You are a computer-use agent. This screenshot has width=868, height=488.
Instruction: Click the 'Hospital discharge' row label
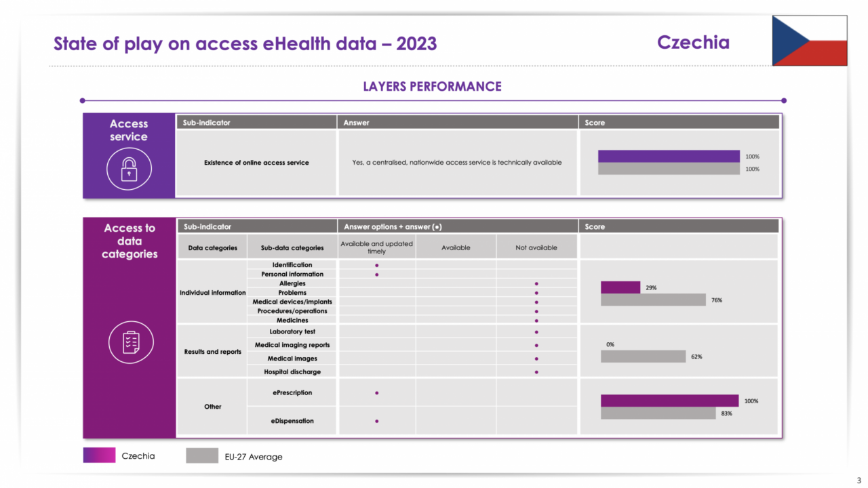tap(292, 372)
